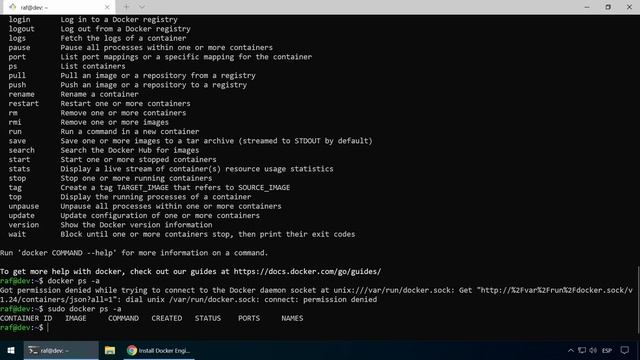Expand the new-tab profile dropdown arrow

pos(142,7)
